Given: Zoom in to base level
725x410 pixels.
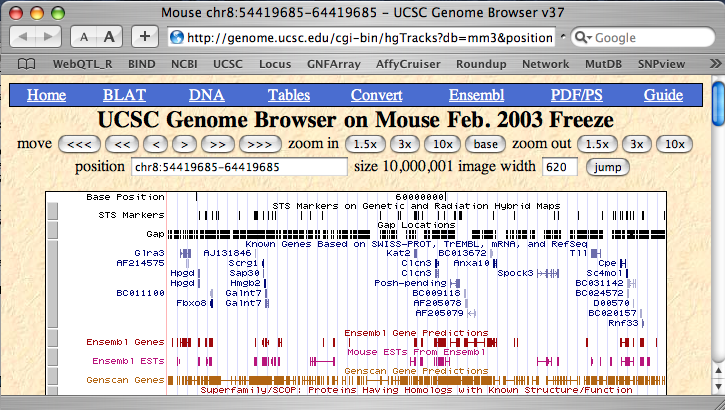Looking at the screenshot, I should tap(487, 144).
